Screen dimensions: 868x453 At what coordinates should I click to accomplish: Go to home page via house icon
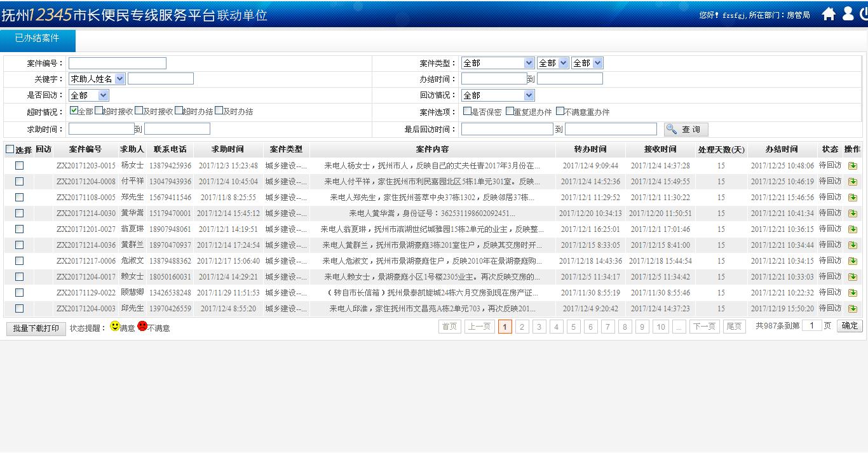829,14
